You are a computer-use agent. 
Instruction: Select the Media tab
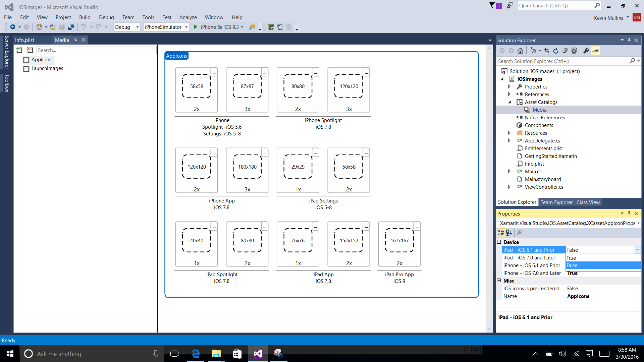pyautogui.click(x=61, y=40)
